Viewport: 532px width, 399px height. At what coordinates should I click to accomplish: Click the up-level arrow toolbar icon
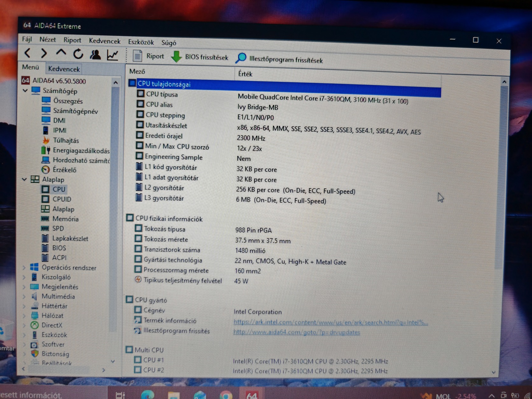click(61, 53)
